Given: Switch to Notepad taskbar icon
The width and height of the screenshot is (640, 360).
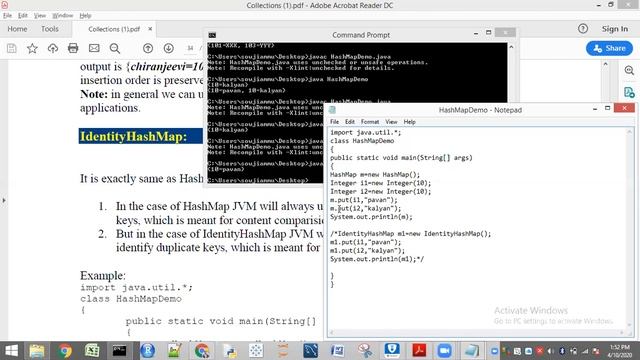Looking at the screenshot, I should click(471, 351).
